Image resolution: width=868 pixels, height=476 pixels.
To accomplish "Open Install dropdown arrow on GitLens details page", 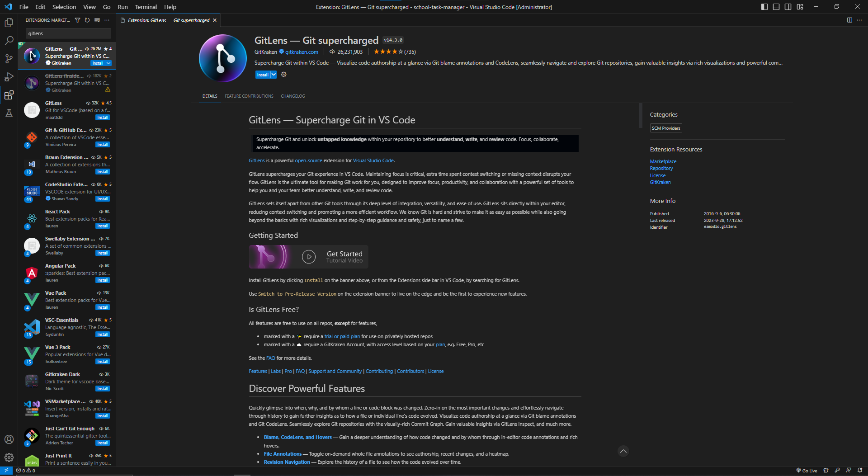I will (x=274, y=75).
